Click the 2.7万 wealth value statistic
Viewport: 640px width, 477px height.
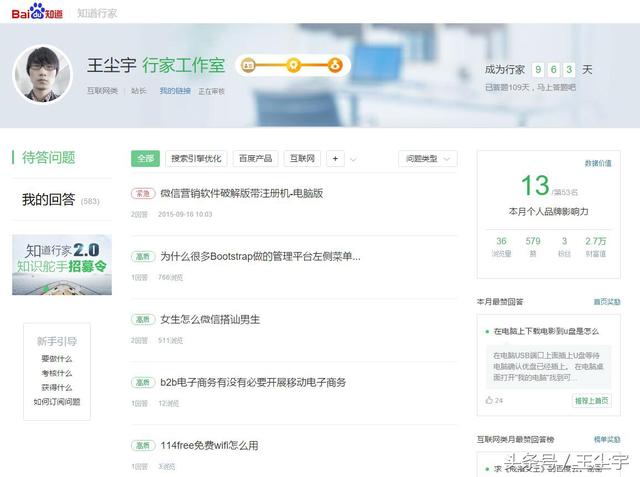pyautogui.click(x=596, y=241)
